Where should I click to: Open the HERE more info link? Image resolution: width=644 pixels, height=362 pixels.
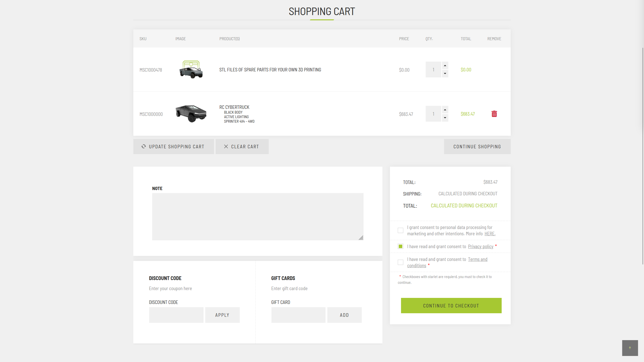coord(490,234)
